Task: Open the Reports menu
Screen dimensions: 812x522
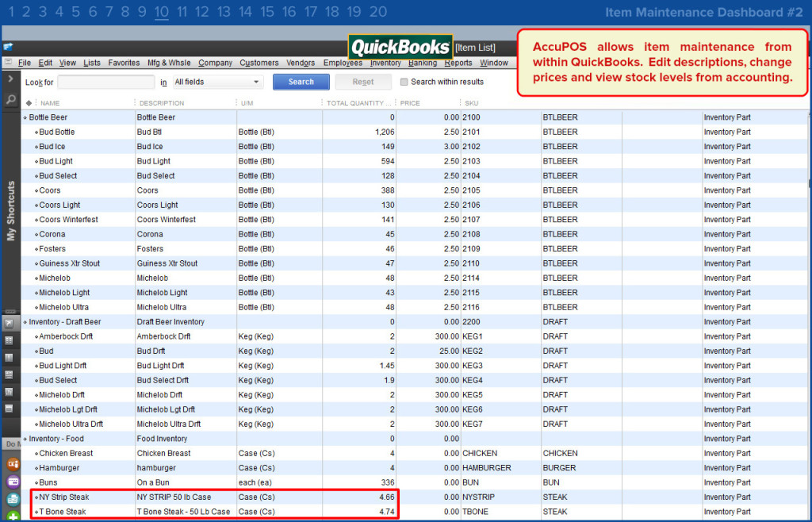Action: [458, 63]
